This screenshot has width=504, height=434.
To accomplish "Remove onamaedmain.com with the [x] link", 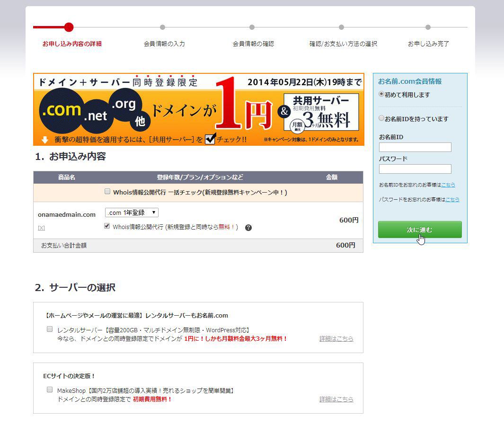I will (42, 228).
